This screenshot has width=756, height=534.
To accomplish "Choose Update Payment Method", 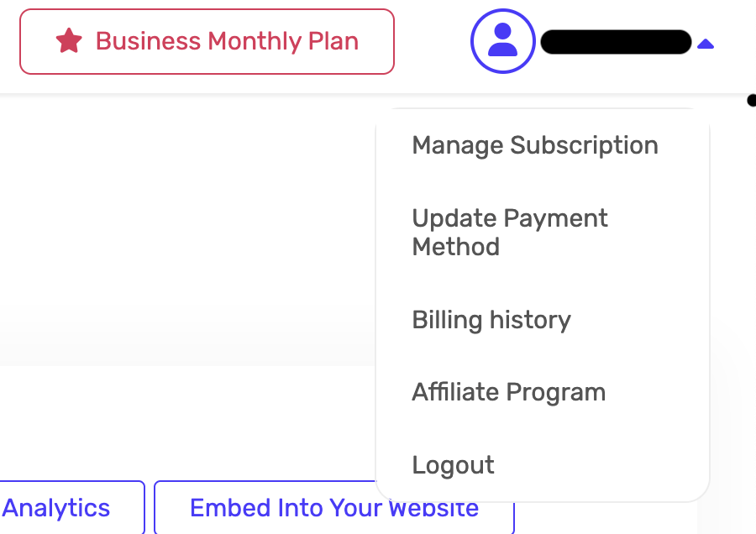I will point(510,233).
